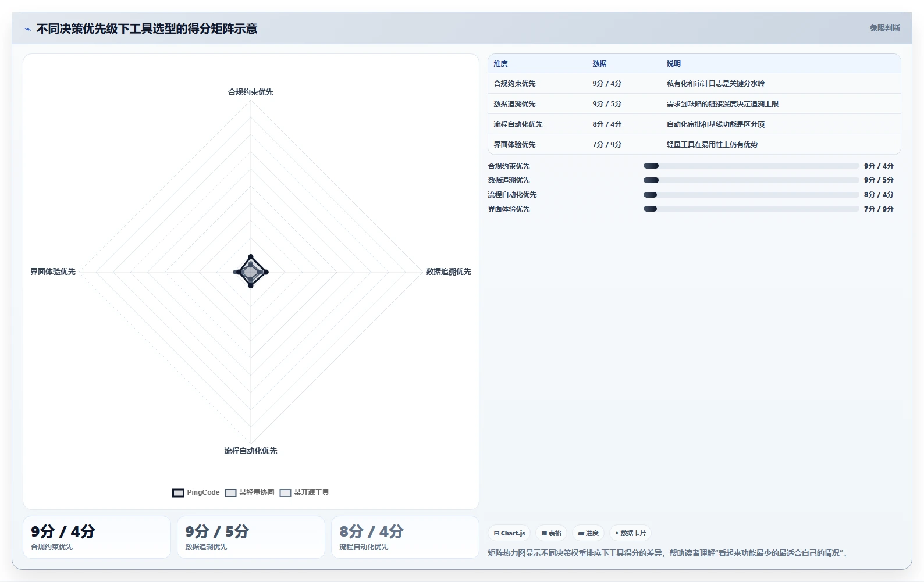Image resolution: width=924 pixels, height=582 pixels.
Task: Click table value 7分 / 9分
Action: coord(607,145)
